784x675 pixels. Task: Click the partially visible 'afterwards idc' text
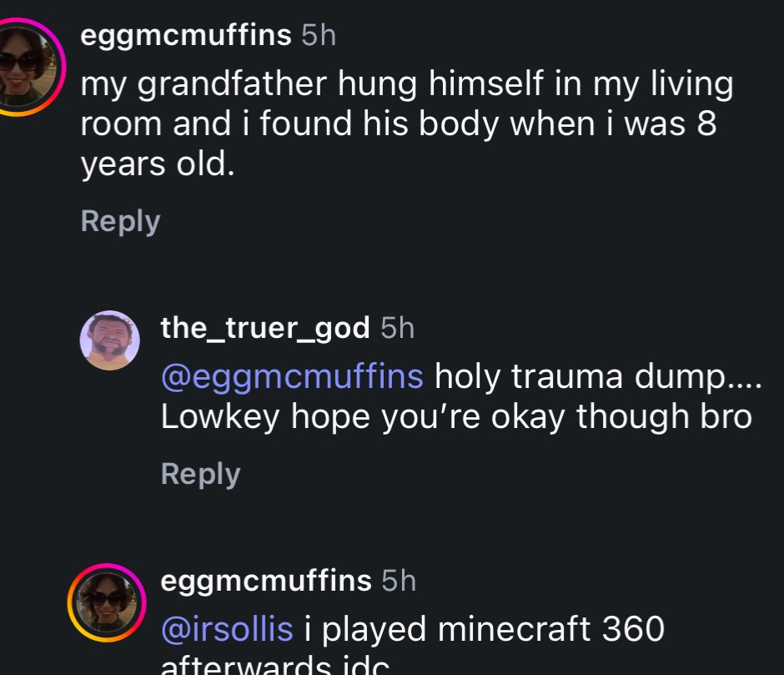274,667
